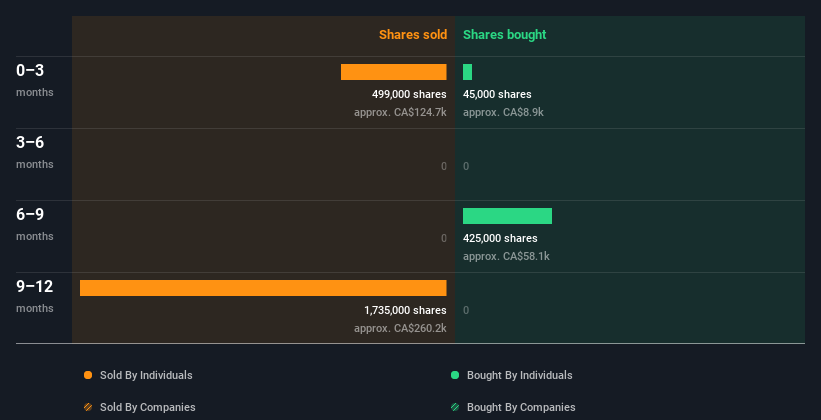Screen dimensions: 821x420
Task: Click the orange Sold By Individuals legend dot
Action: coord(88,375)
